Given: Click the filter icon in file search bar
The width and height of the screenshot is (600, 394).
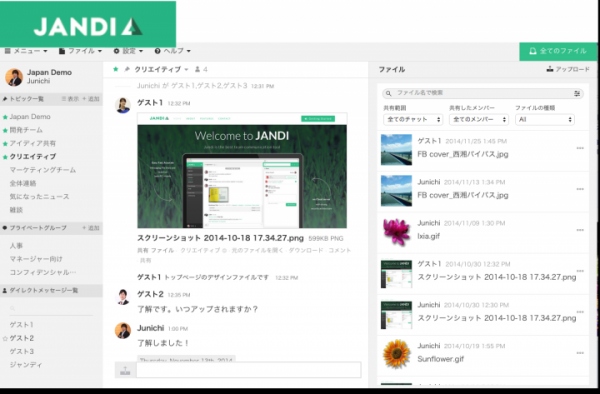Looking at the screenshot, I should [x=577, y=93].
